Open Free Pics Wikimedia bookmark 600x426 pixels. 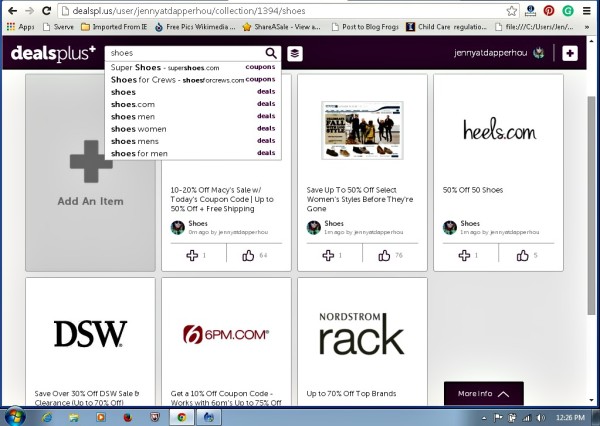pos(195,27)
